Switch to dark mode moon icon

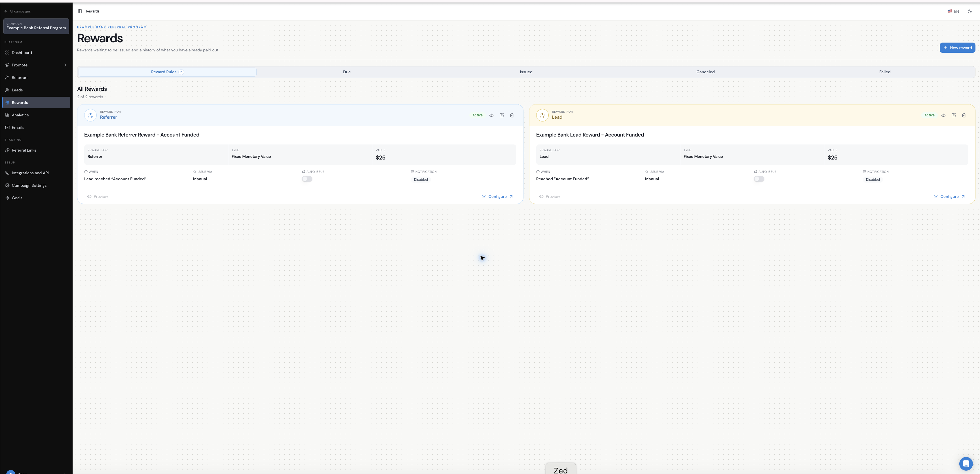tap(970, 11)
